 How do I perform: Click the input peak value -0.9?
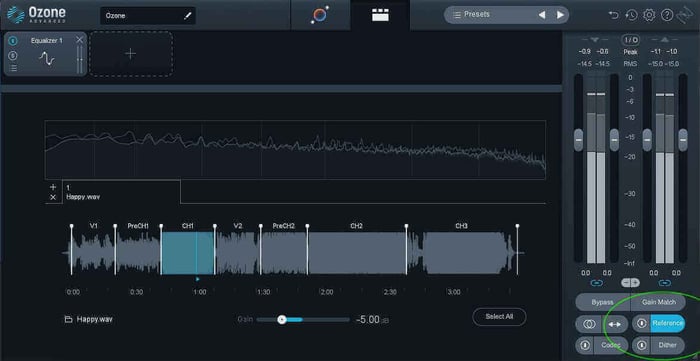[584, 52]
